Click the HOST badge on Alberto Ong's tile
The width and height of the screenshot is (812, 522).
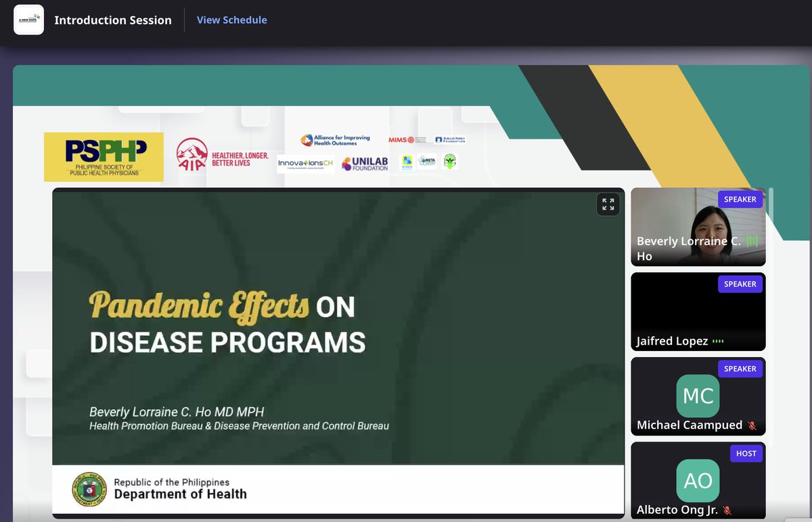point(746,454)
